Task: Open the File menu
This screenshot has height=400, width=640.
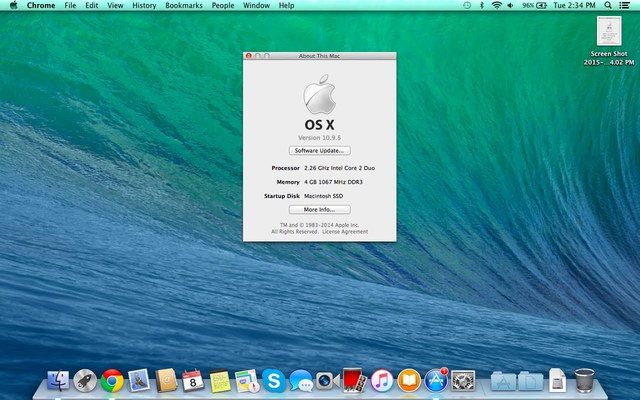Action: [x=70, y=5]
